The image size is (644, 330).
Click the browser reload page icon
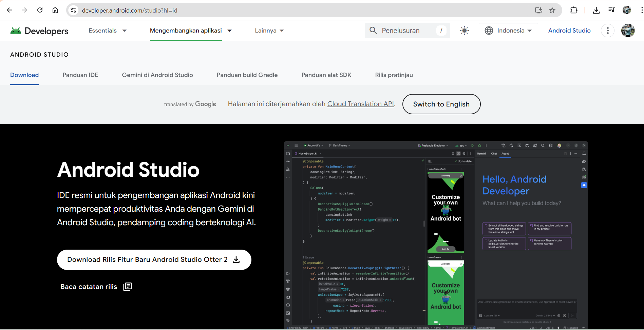click(40, 10)
